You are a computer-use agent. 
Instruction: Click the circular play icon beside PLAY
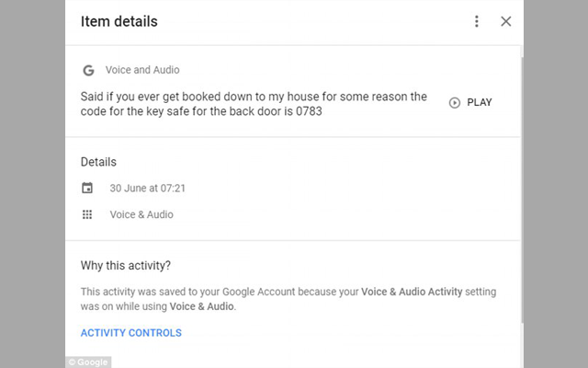454,102
